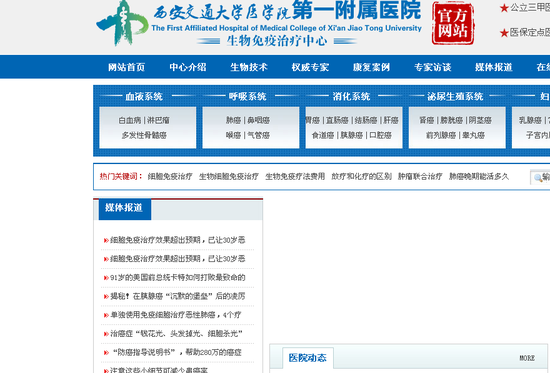Open the 鼻咽癌 link

click(259, 120)
